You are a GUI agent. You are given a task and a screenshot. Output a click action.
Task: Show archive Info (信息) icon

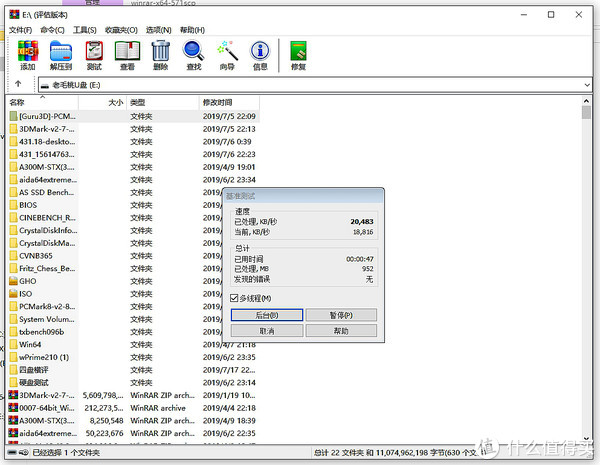(x=260, y=55)
